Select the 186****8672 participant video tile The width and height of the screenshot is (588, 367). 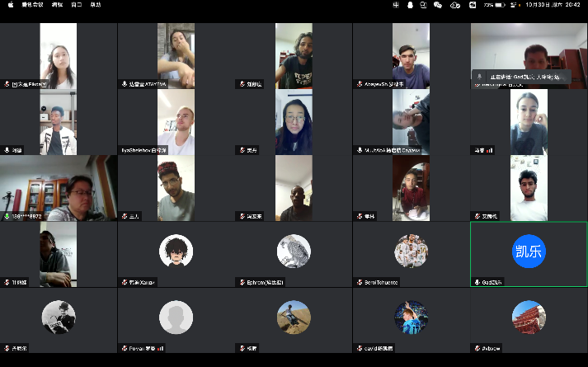tap(59, 188)
